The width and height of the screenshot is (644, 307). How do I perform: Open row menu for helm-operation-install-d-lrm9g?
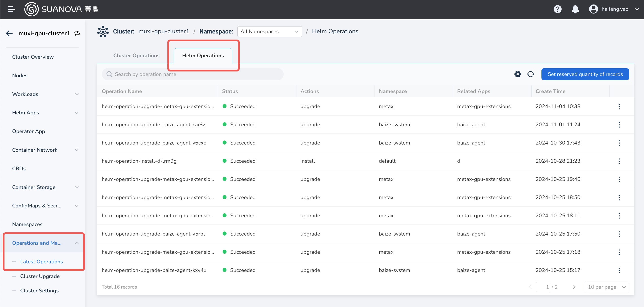(x=619, y=161)
